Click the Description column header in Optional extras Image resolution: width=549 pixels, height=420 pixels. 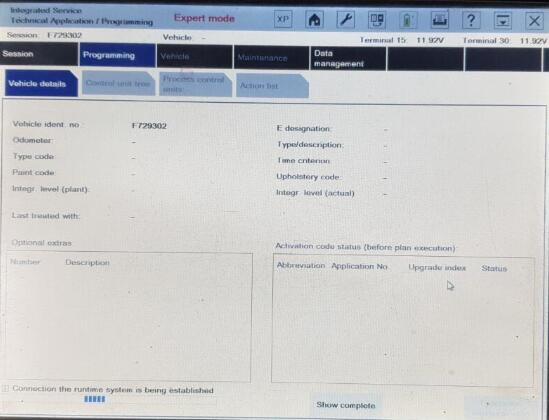[87, 262]
